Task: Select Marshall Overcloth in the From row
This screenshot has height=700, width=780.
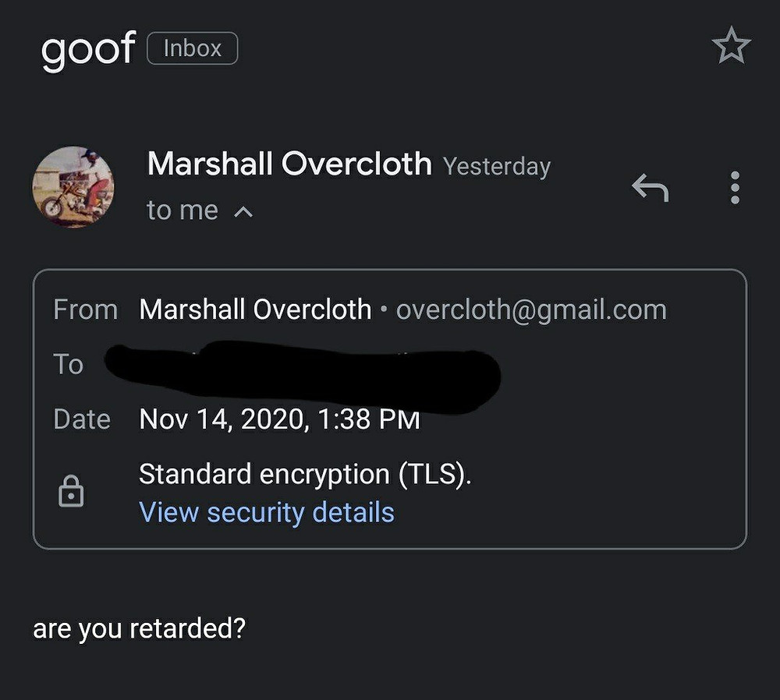Action: (x=255, y=309)
